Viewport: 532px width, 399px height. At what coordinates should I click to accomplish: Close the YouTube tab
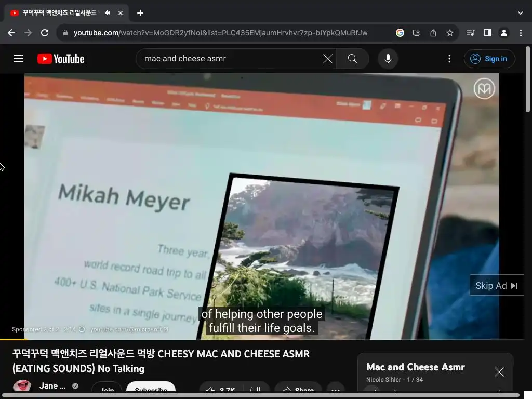coord(121,13)
